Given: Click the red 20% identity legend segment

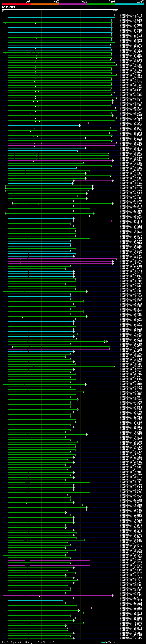Looking at the screenshot, I should coord(16,4).
